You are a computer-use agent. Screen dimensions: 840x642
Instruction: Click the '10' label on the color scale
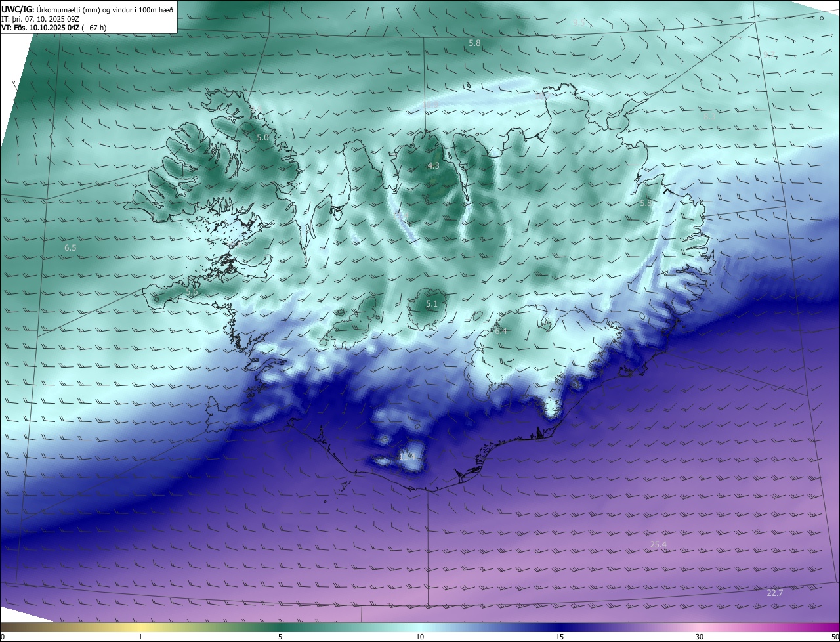click(420, 637)
